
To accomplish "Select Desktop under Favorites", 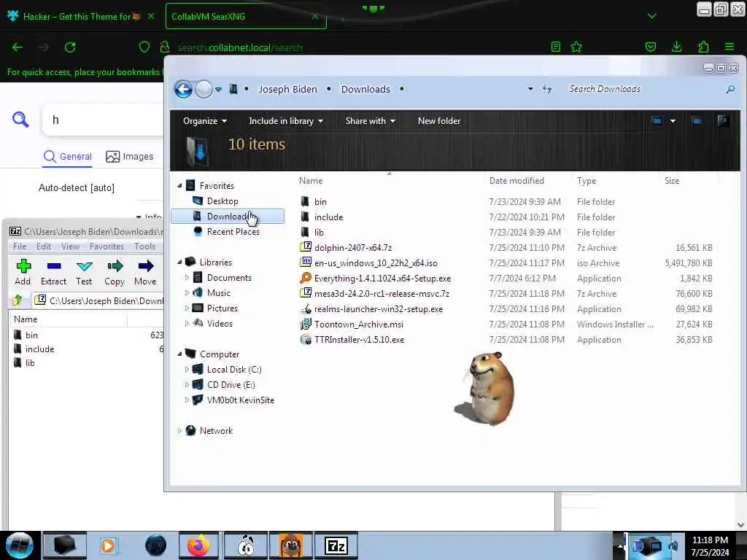I will pos(222,201).
